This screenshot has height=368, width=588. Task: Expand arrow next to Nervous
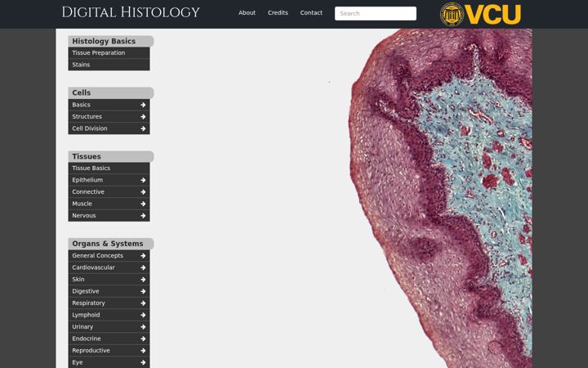143,216
